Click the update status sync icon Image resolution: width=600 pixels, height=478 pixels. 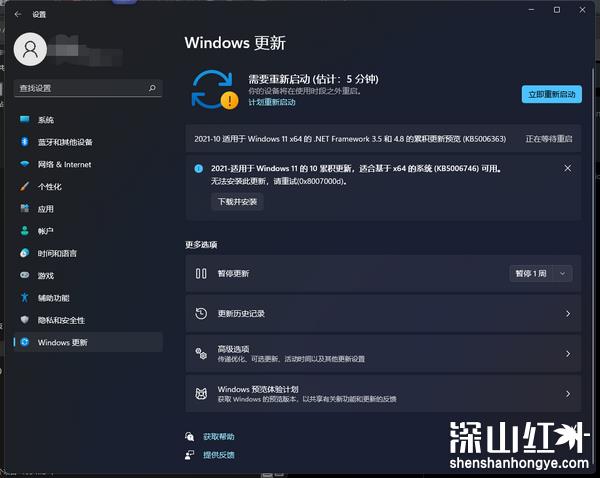click(x=214, y=90)
